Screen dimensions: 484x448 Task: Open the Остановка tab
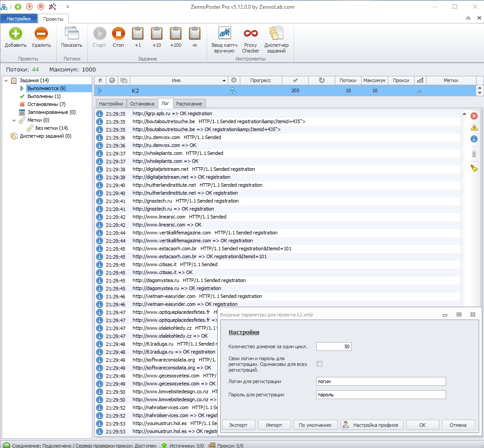[x=142, y=104]
